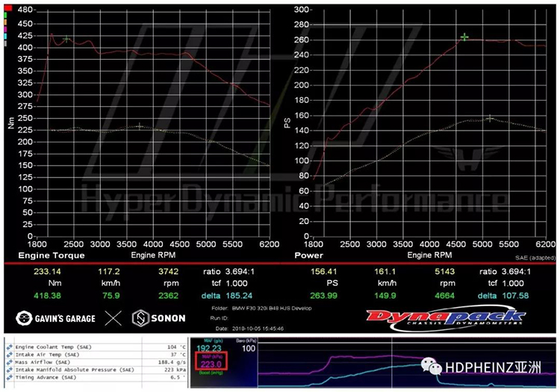Click the power delta 107.58 value
Image resolution: width=560 pixels, height=392 pixels.
coord(516,296)
